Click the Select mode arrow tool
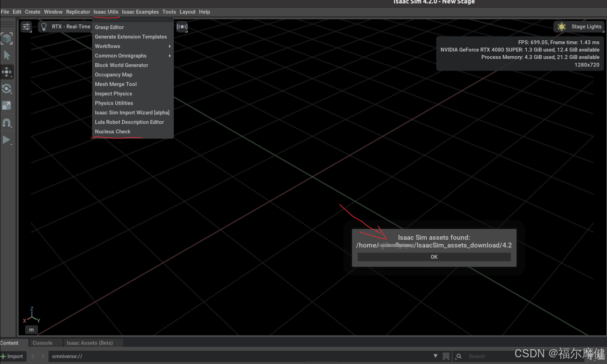This screenshot has width=607, height=364. (x=7, y=55)
